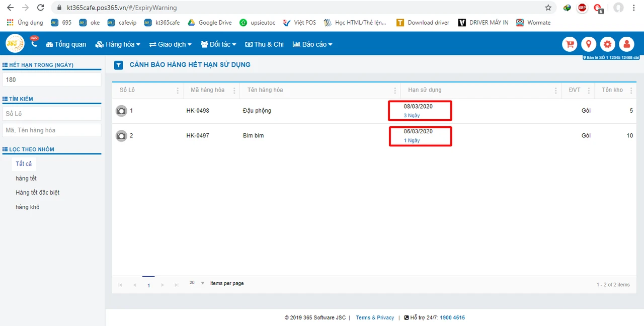This screenshot has width=644, height=326.
Task: Bookmark page with the star icon
Action: pos(548,8)
